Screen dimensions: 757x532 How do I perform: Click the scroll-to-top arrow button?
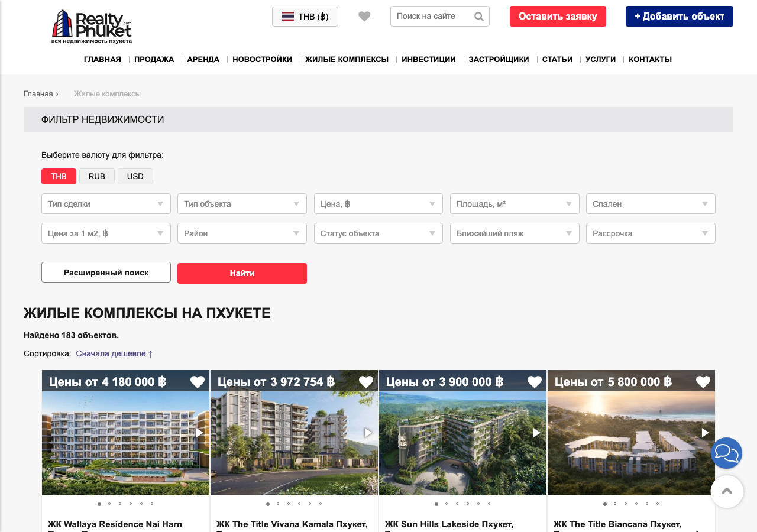click(727, 492)
